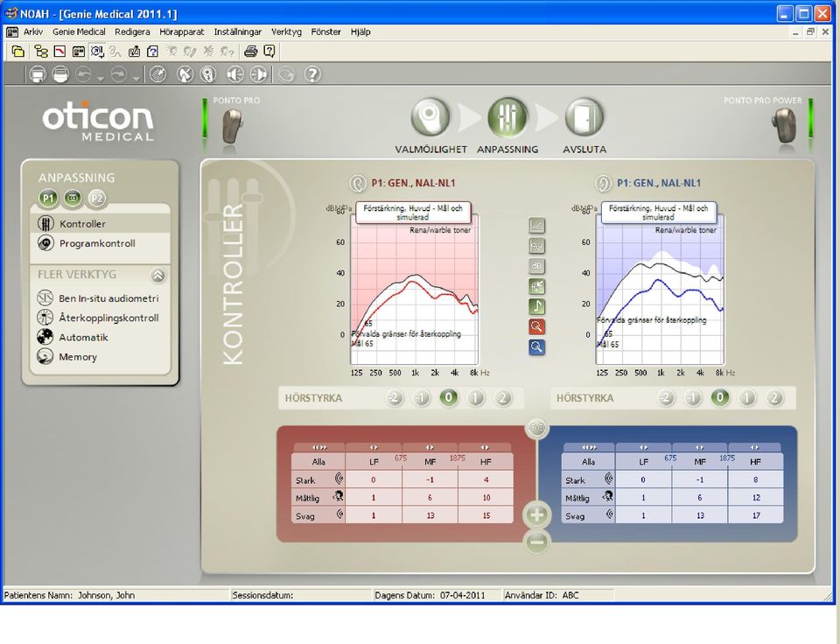Screen dimensions: 840x644
Task: Click the music note icon between graphs
Action: (x=536, y=306)
